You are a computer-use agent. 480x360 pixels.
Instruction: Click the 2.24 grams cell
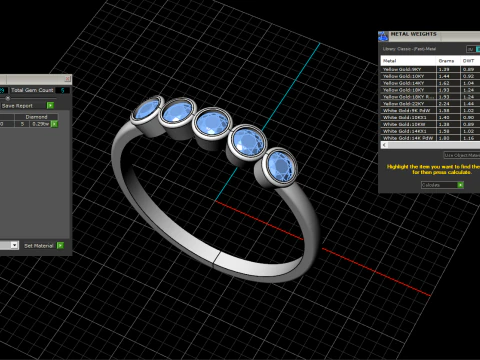(448, 104)
